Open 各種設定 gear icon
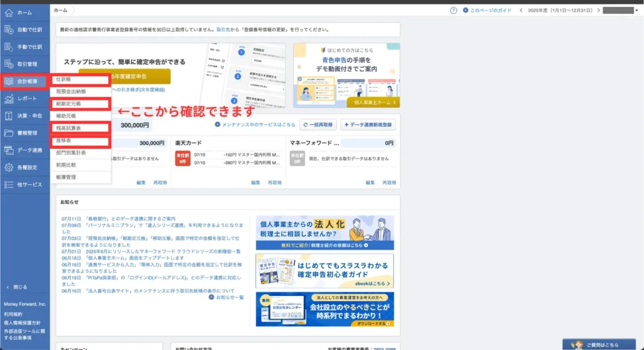This screenshot has height=350, width=644. pos(9,168)
